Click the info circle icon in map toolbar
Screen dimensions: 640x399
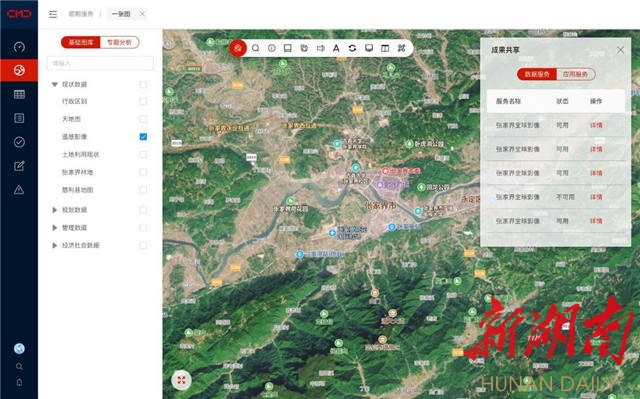coord(272,48)
